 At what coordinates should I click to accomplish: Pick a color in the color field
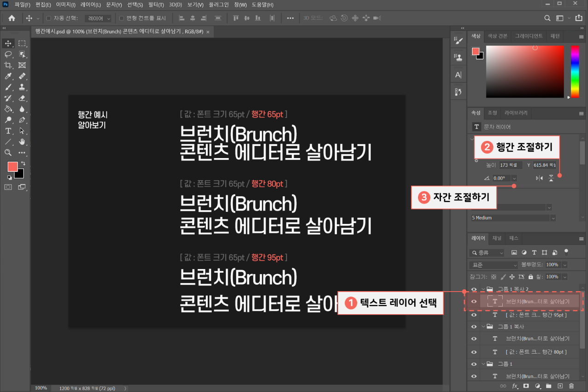pos(525,71)
